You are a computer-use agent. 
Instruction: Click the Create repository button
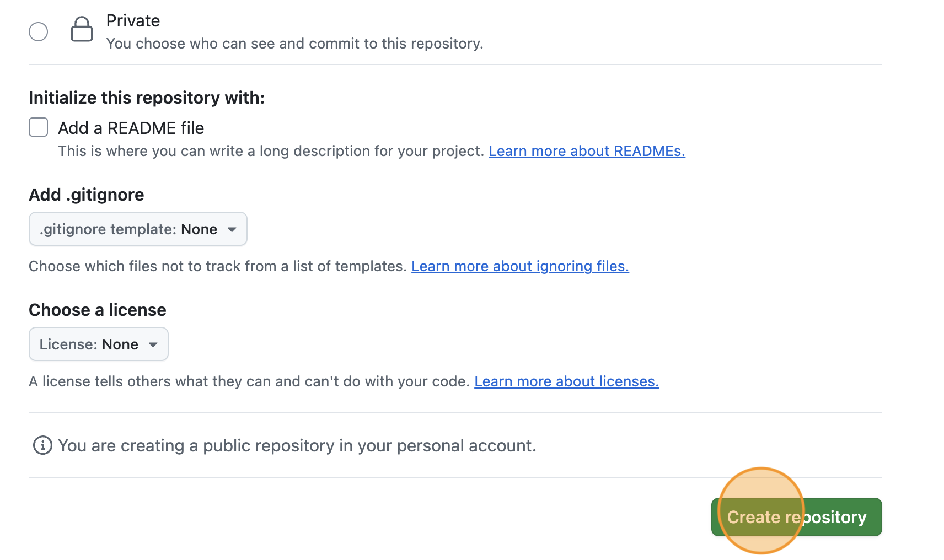click(x=797, y=517)
